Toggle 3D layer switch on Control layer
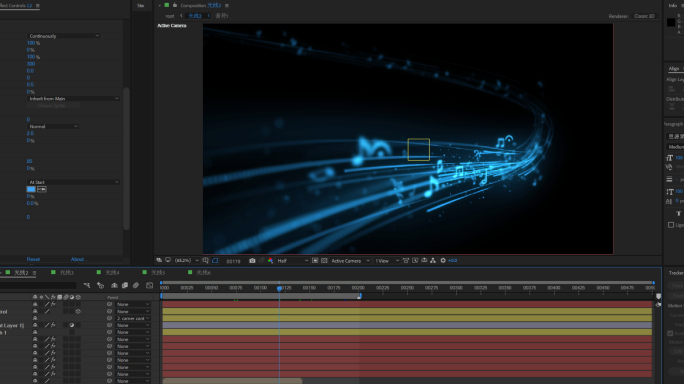 click(78, 312)
